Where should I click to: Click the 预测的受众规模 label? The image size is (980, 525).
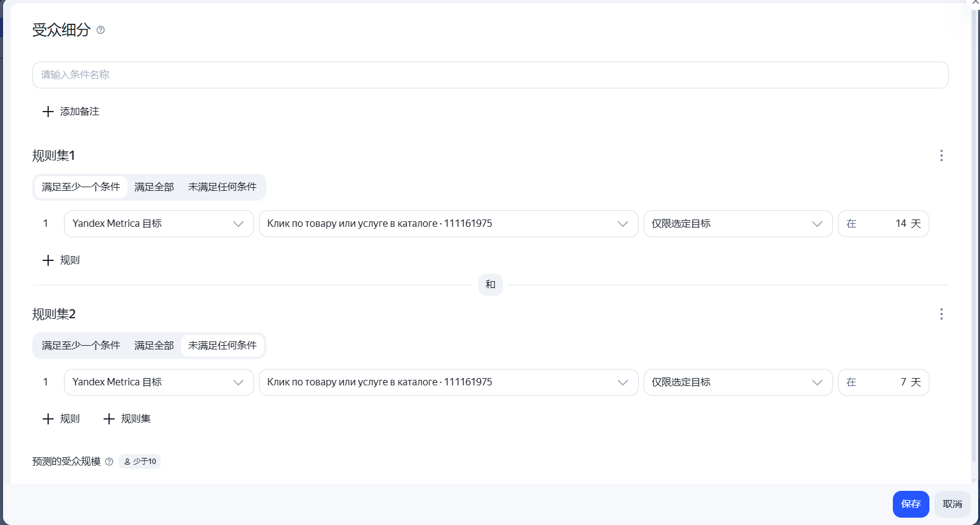[x=66, y=462]
